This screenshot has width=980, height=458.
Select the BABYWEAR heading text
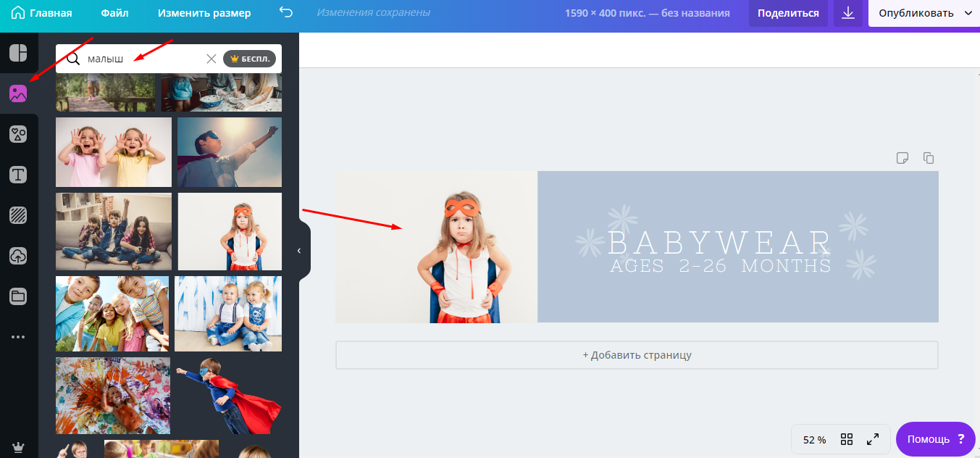[721, 242]
